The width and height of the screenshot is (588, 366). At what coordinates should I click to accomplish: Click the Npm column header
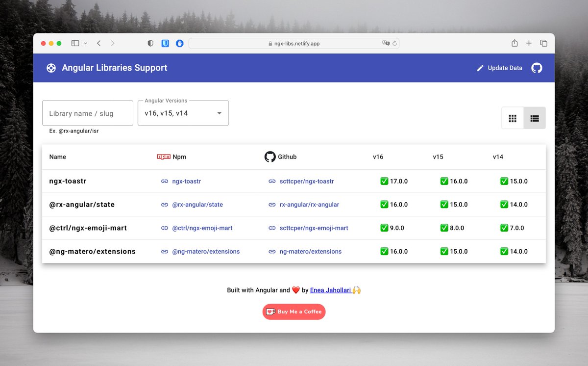click(171, 157)
